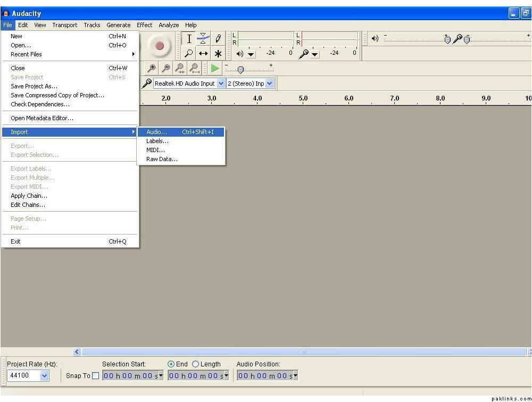Select the End radio button
This screenshot has width=532, height=402.
pyautogui.click(x=171, y=364)
